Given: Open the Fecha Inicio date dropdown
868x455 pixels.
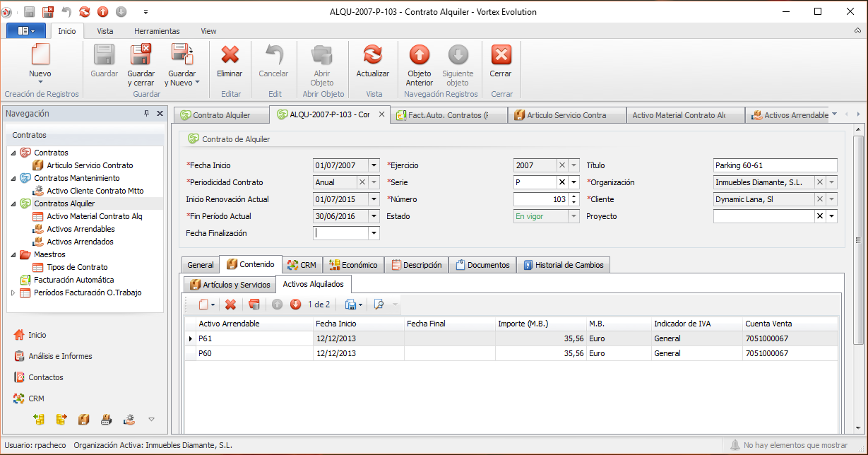Looking at the screenshot, I should 374,165.
